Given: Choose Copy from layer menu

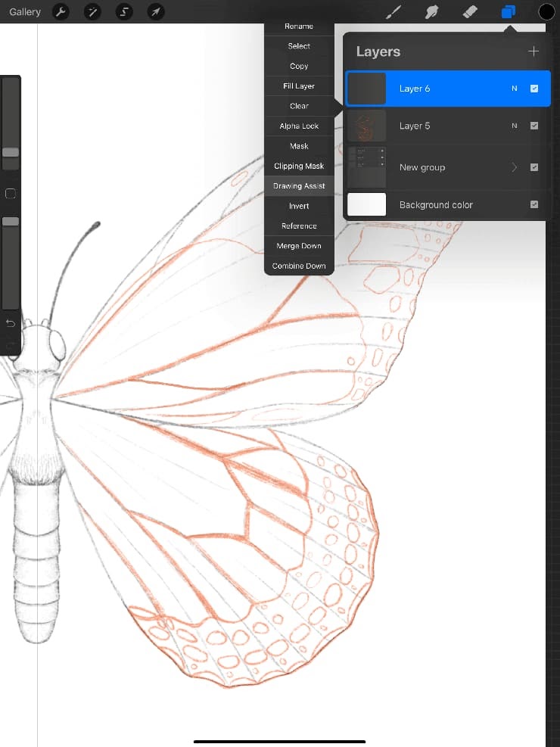Looking at the screenshot, I should 299,66.
